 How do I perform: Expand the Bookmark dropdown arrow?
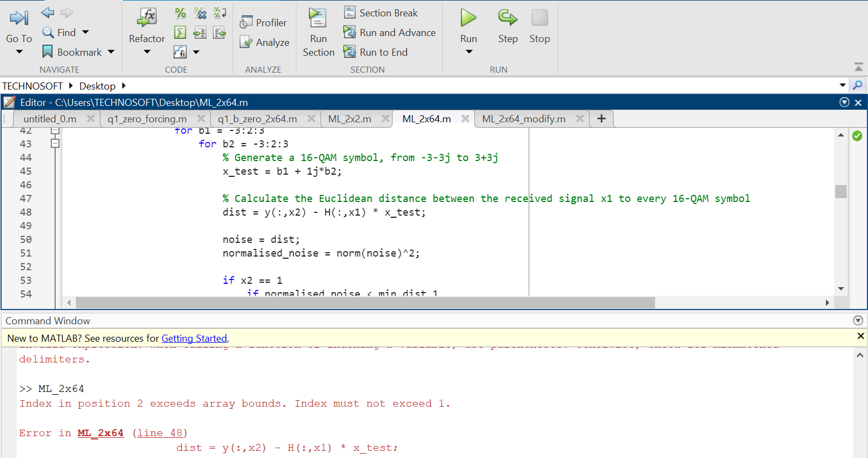click(x=111, y=52)
